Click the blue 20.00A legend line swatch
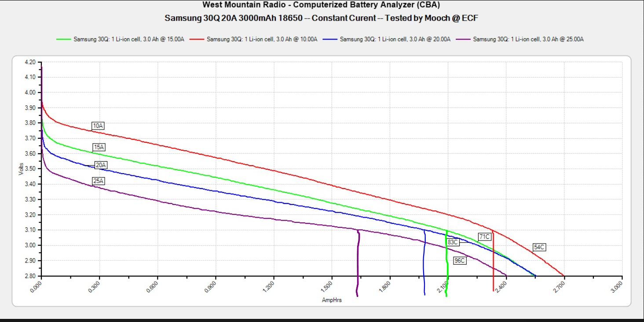This screenshot has height=322, width=644. pyautogui.click(x=330, y=39)
